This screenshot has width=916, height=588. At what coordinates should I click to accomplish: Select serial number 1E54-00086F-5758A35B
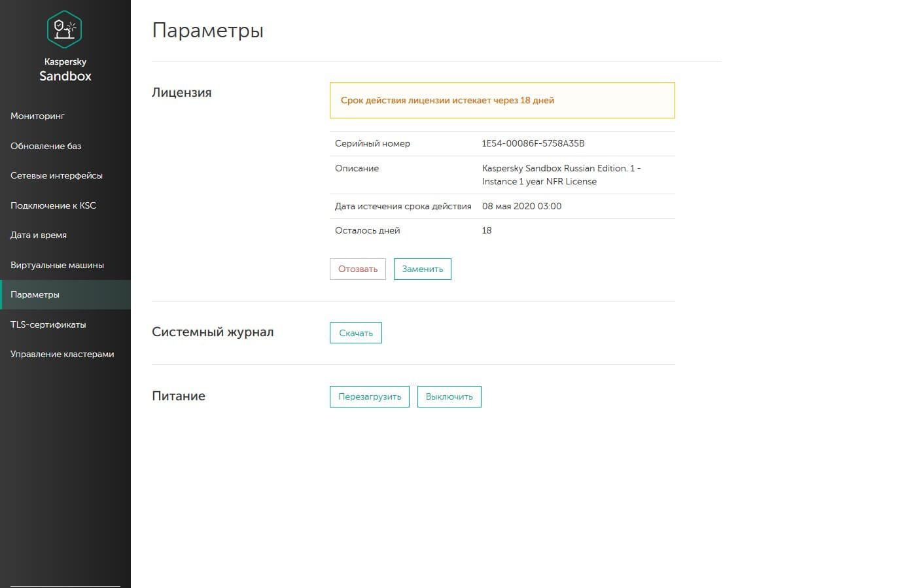coord(533,143)
